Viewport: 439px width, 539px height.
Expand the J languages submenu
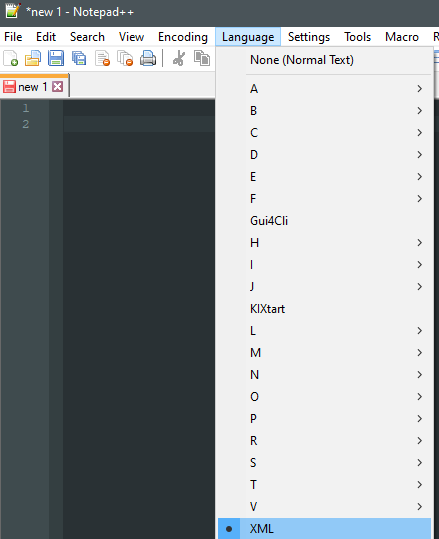[325, 287]
